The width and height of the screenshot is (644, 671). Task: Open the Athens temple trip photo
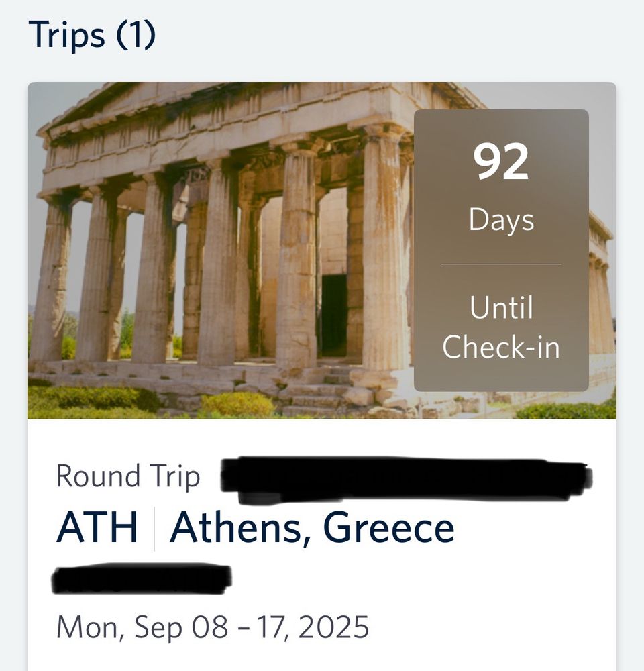[x=322, y=250]
